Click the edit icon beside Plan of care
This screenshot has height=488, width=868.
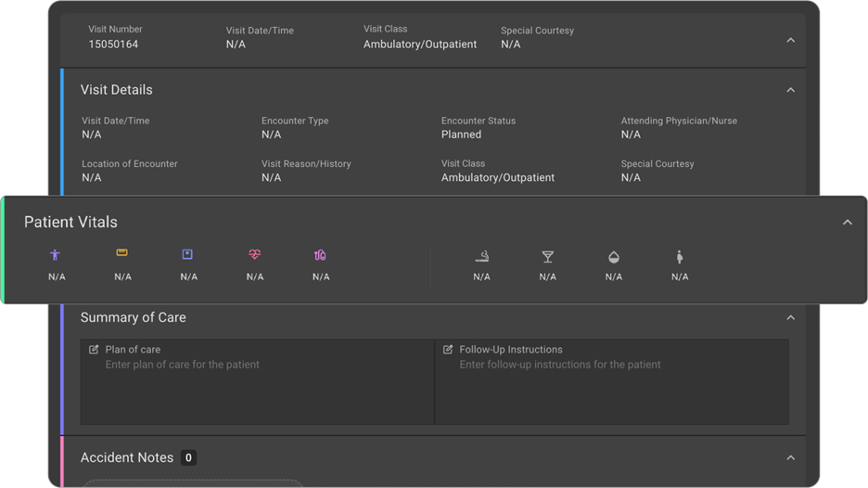tap(94, 350)
